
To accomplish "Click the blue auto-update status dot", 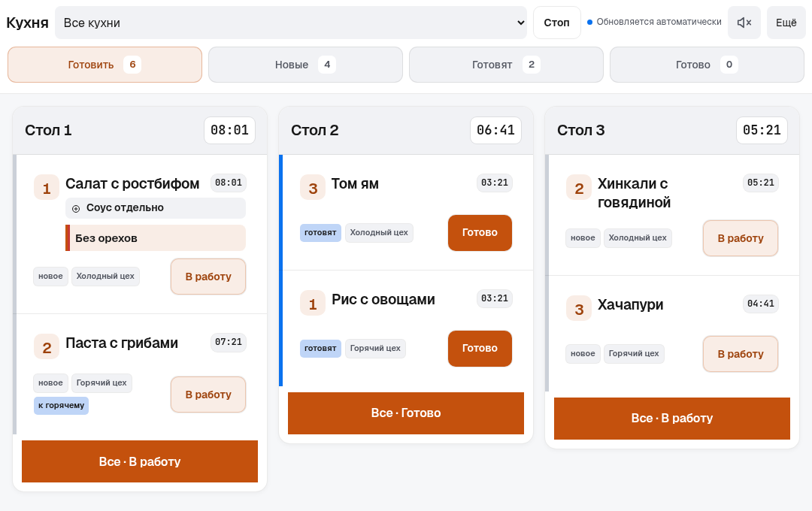I will pyautogui.click(x=589, y=23).
